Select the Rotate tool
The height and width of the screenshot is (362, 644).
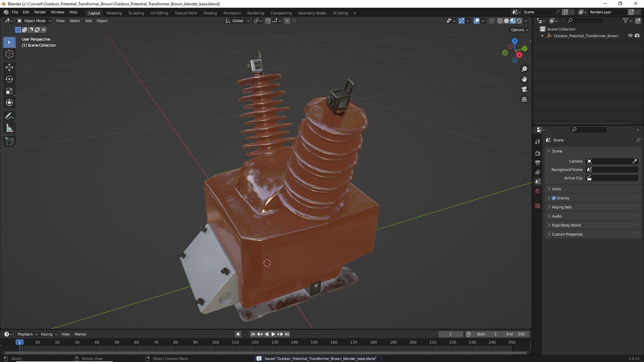tap(9, 79)
